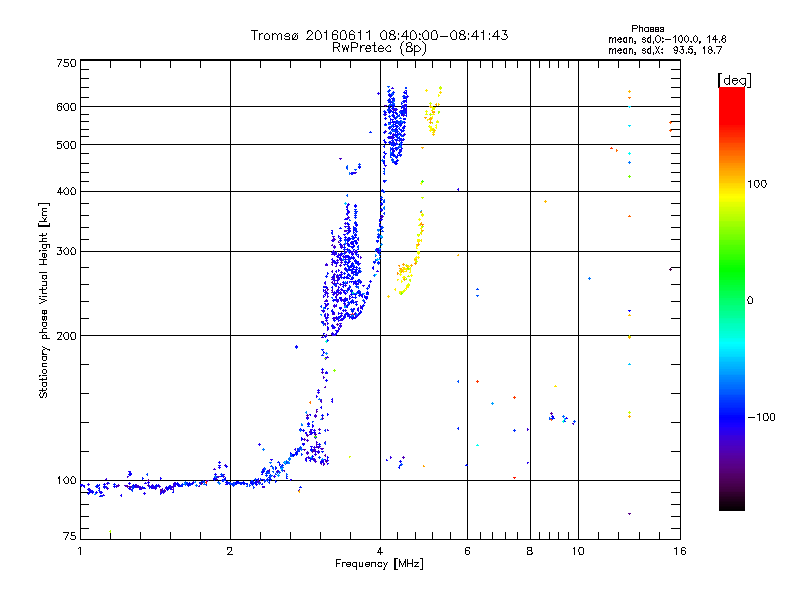This screenshot has height=600, width=800.
Task: Click the '300' y-axis tick label
Action: tap(66, 251)
